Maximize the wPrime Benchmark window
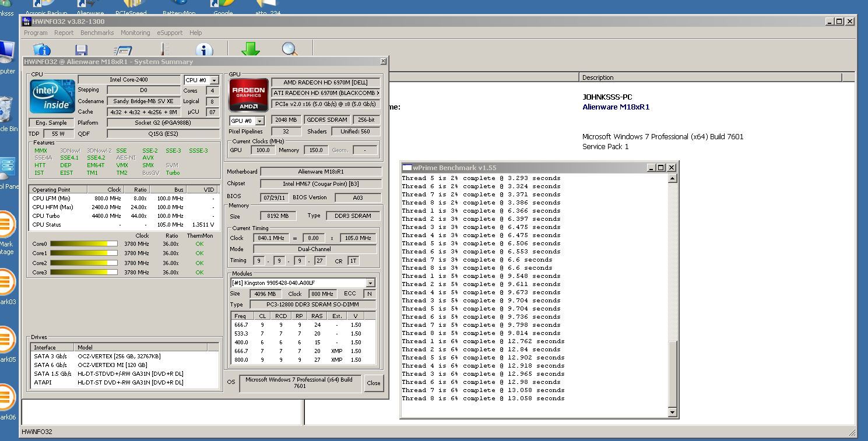This screenshot has width=868, height=441. coord(660,168)
